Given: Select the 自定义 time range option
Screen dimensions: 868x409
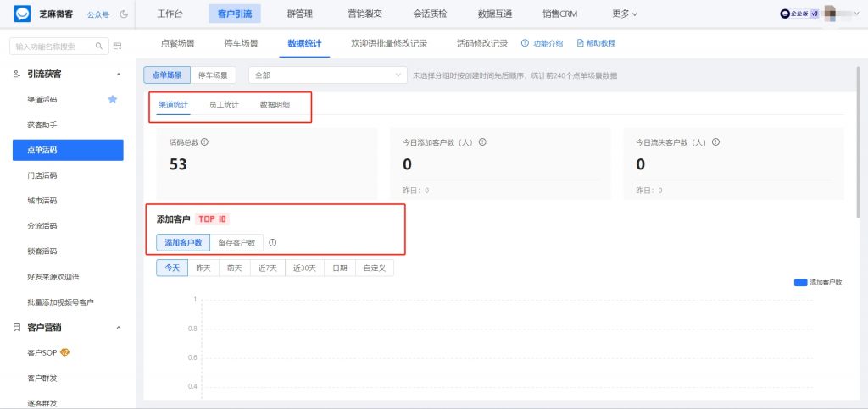Looking at the screenshot, I should [x=375, y=268].
